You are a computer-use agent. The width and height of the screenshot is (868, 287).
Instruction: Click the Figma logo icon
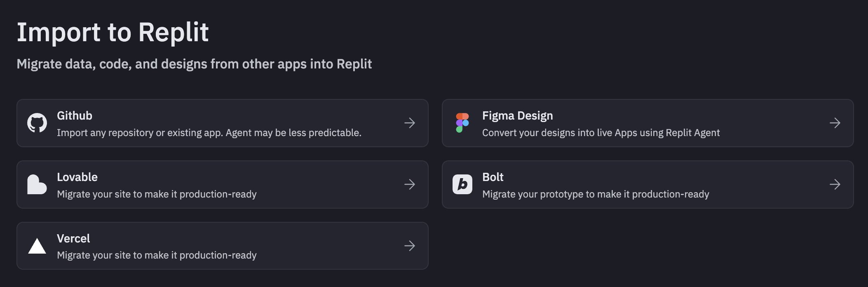462,123
